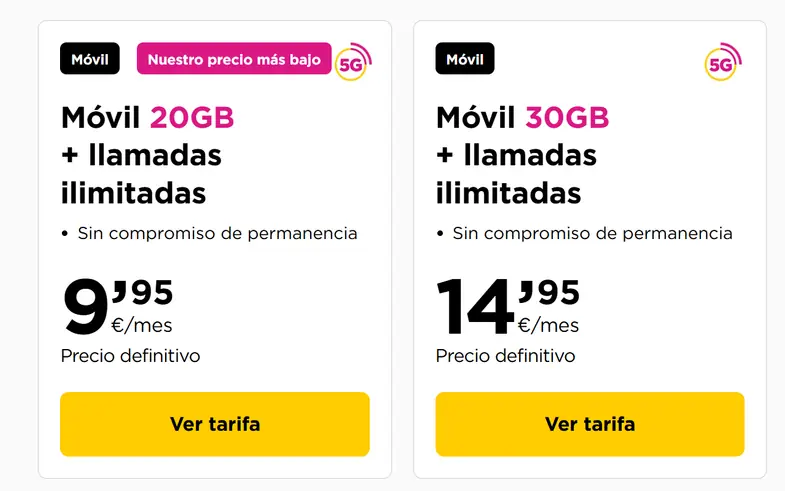
Task: Select the Móvil tag on 30GB card
Action: click(465, 59)
